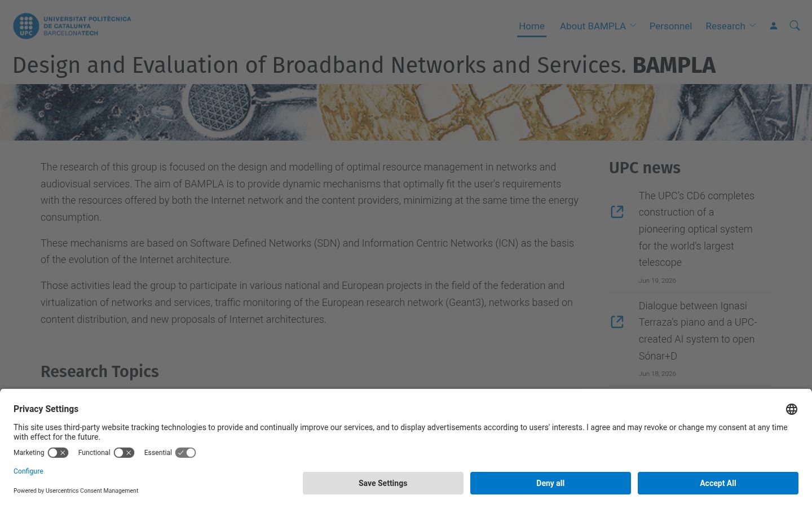Click external link icon beside Ignasi Terraza news
812x508 pixels.
pos(617,322)
